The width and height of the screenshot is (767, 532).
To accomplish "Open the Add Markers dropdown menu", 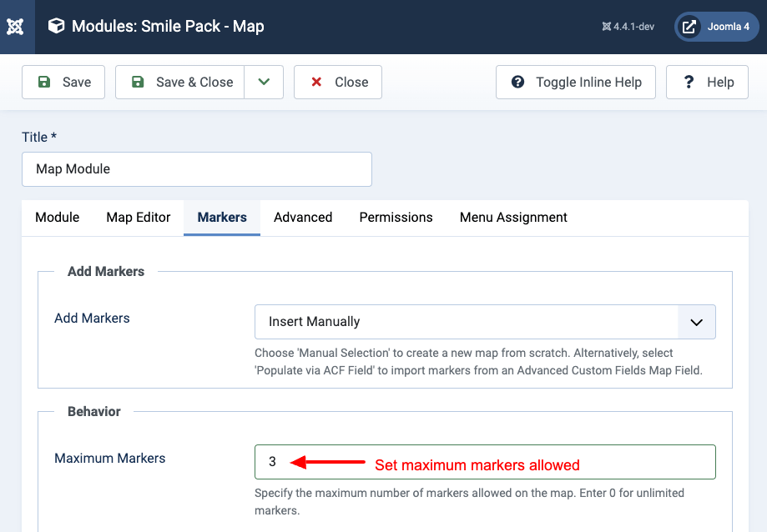I will (x=485, y=322).
